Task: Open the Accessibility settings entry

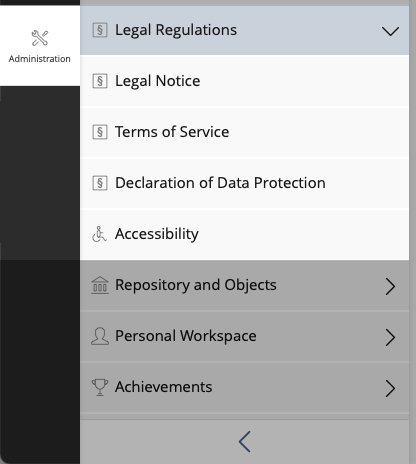Action: click(x=244, y=234)
